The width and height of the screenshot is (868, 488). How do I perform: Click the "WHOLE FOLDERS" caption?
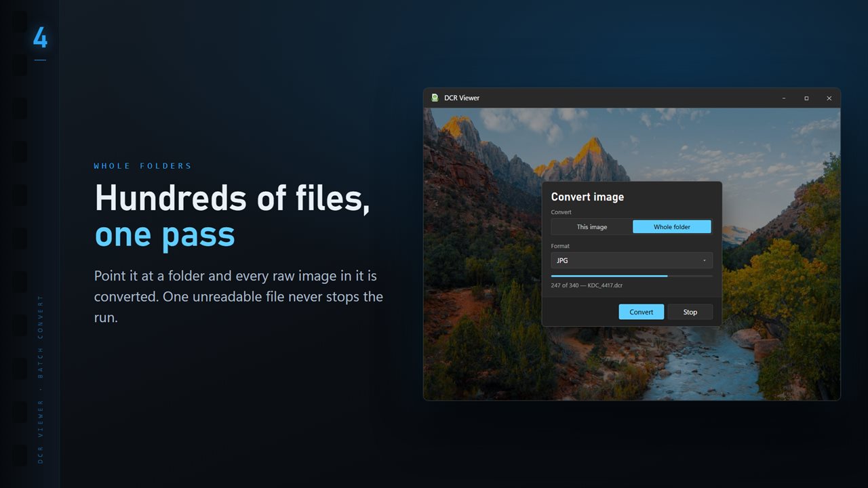[x=142, y=166]
